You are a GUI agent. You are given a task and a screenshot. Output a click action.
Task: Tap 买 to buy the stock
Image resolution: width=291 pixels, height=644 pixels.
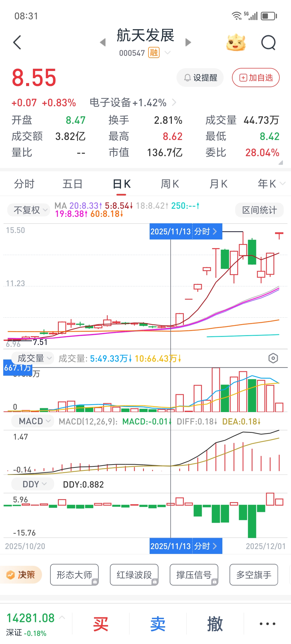pos(101,624)
